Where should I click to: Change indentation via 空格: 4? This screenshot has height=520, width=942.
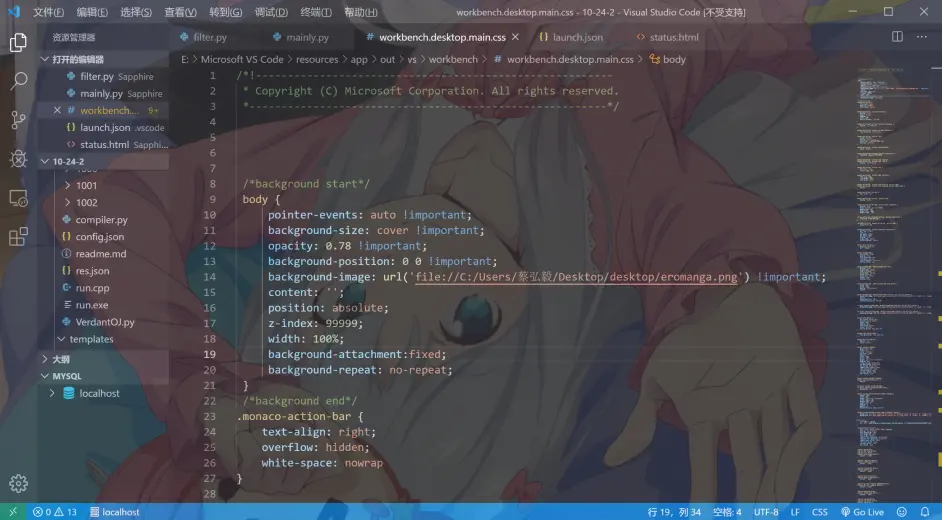(x=727, y=512)
